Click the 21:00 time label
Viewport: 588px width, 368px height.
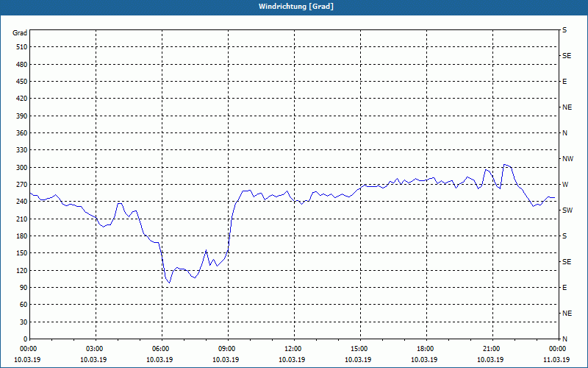492,348
